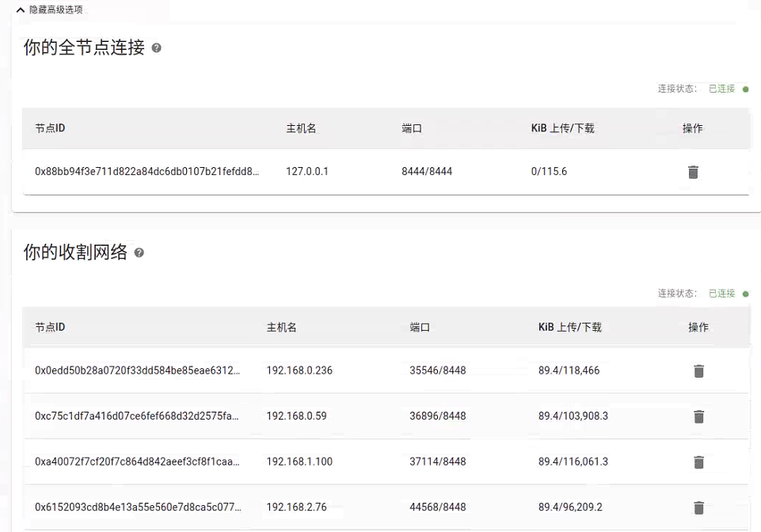The width and height of the screenshot is (761, 532).
Task: Click hostname cell 192.168.2.76
Action: 296,507
